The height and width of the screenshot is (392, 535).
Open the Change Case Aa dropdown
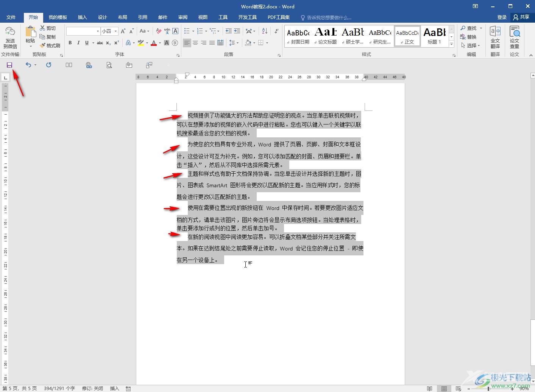(x=144, y=31)
